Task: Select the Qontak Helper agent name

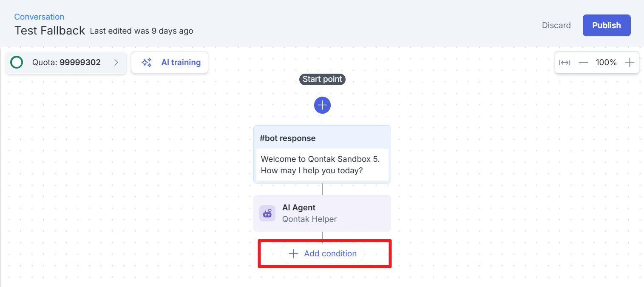Action: pyautogui.click(x=309, y=219)
